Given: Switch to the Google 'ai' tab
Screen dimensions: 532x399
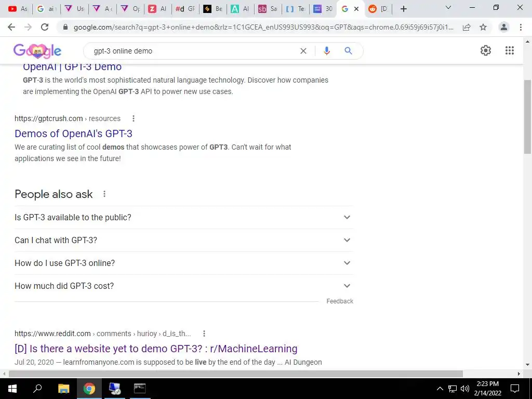Looking at the screenshot, I should pyautogui.click(x=46, y=9).
